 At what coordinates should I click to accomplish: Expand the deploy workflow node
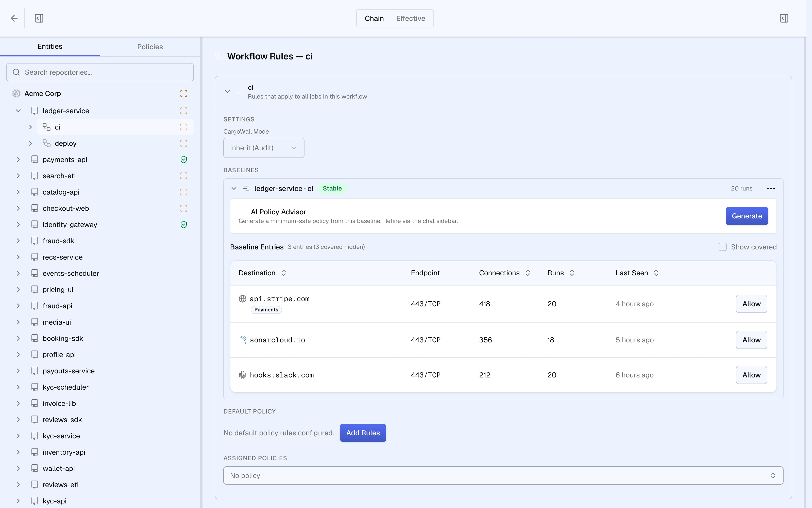pyautogui.click(x=30, y=144)
